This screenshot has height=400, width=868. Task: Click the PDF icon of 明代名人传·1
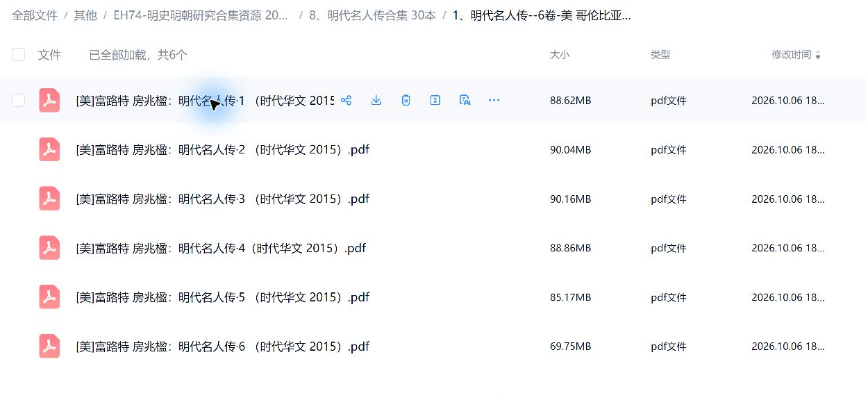click(49, 100)
